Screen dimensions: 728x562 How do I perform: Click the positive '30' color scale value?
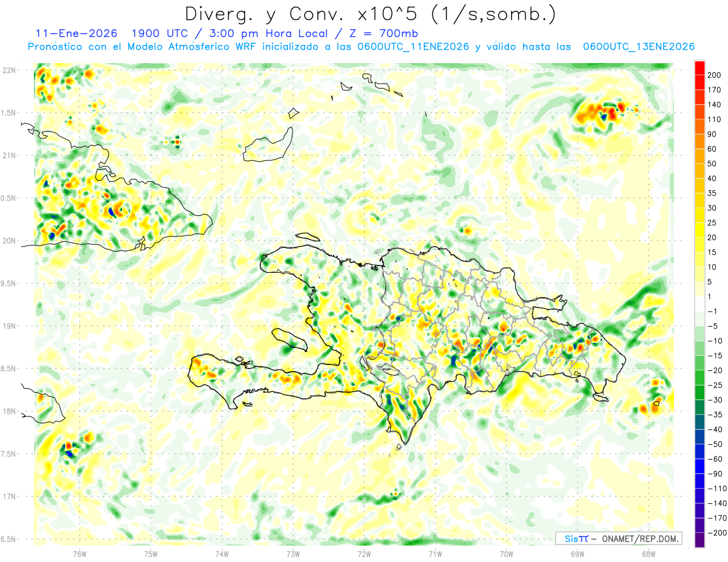[x=713, y=208]
